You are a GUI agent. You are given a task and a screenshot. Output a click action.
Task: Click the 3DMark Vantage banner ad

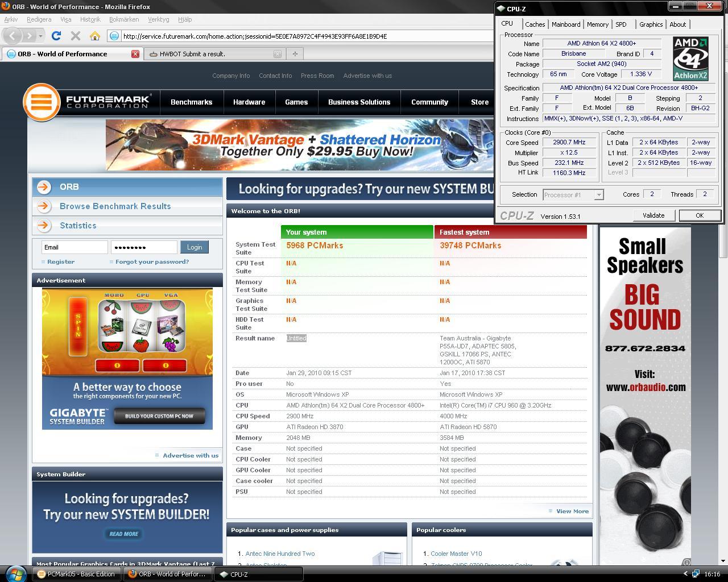point(300,144)
